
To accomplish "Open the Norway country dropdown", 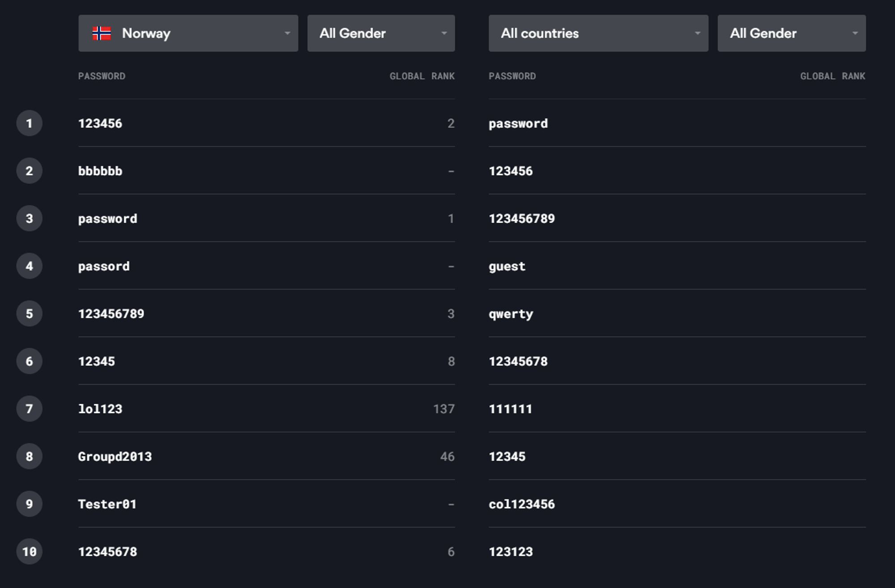I will (x=188, y=33).
